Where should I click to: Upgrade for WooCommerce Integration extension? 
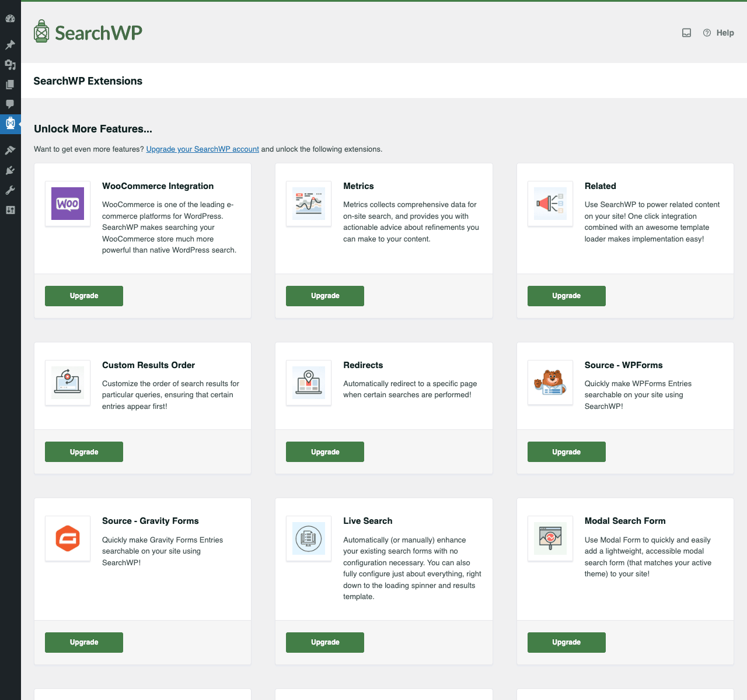(x=84, y=296)
